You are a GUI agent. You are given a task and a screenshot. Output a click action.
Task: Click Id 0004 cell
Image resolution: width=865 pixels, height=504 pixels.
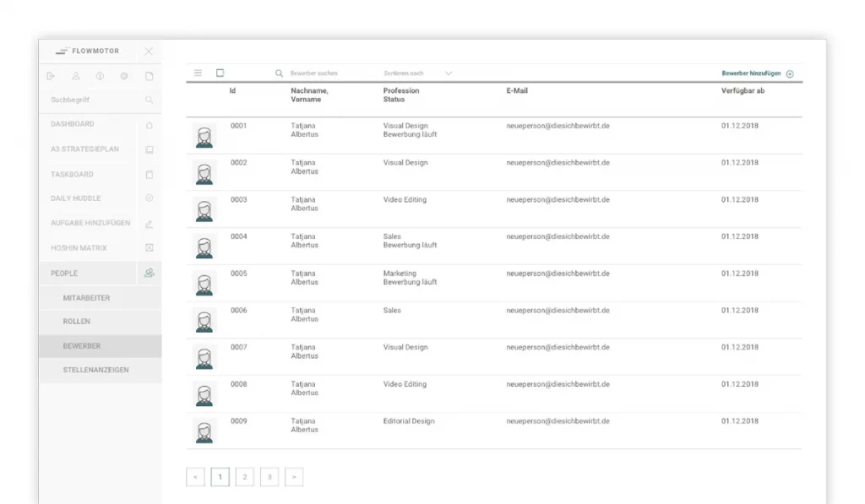(x=239, y=236)
